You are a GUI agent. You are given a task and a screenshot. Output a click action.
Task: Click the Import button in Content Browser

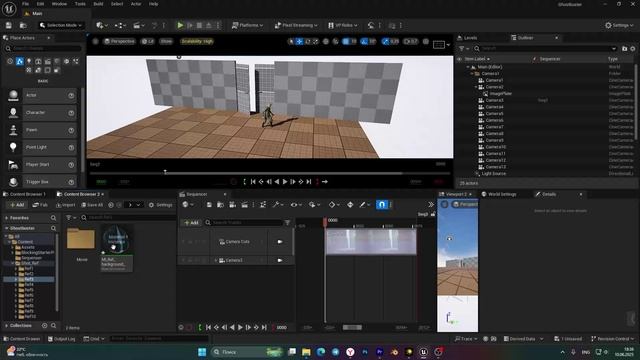[x=66, y=204]
